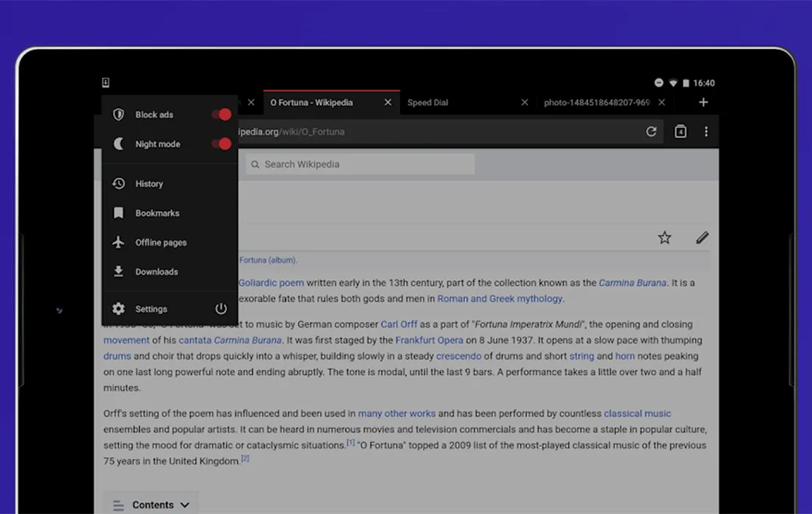
Task: Click the Settings gear icon
Action: tap(119, 309)
